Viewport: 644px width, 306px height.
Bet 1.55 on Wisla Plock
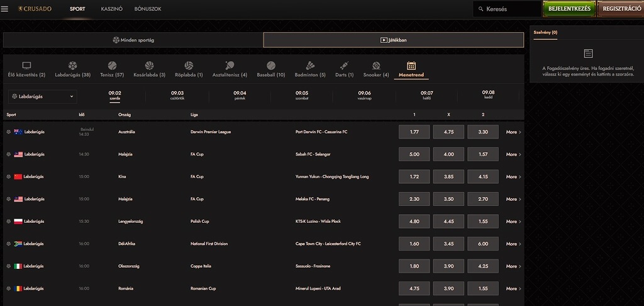click(x=483, y=222)
